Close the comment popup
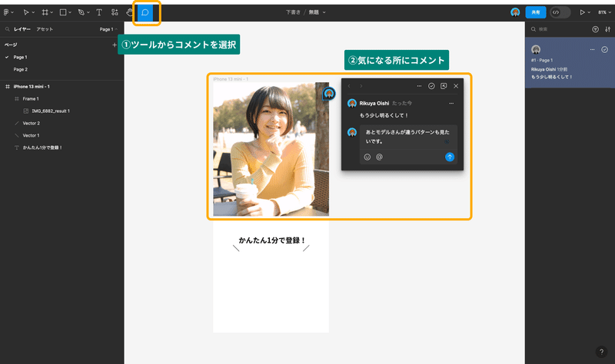The image size is (615, 364). point(456,86)
